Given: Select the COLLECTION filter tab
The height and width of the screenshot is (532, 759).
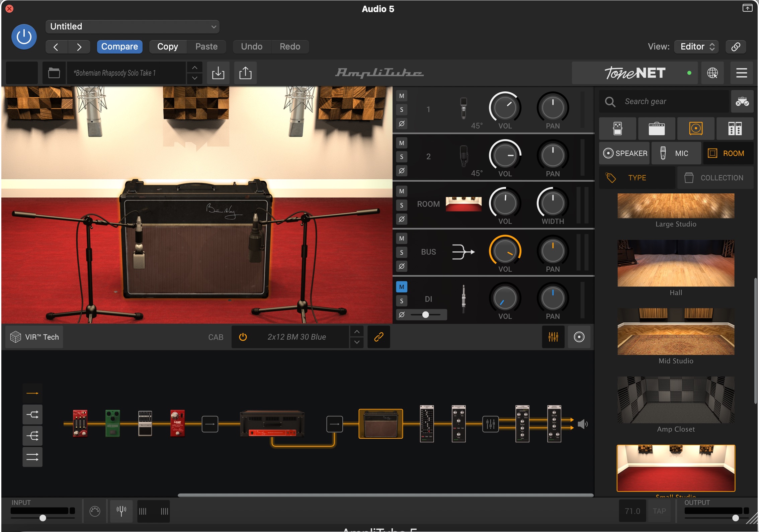Looking at the screenshot, I should coord(715,178).
